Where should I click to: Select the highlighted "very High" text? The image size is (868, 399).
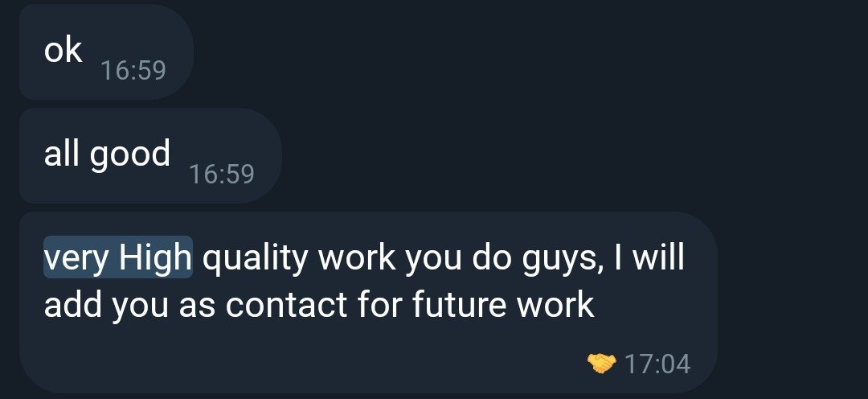(118, 257)
